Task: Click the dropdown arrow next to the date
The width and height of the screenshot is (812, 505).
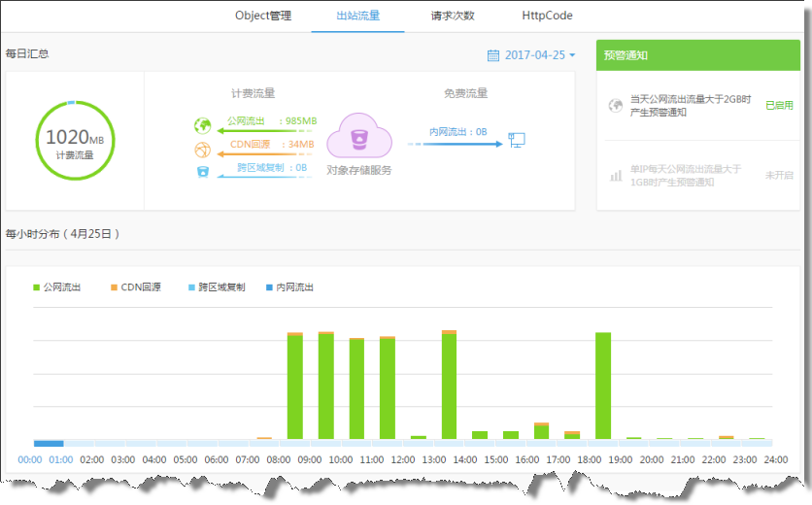Action: tap(572, 55)
